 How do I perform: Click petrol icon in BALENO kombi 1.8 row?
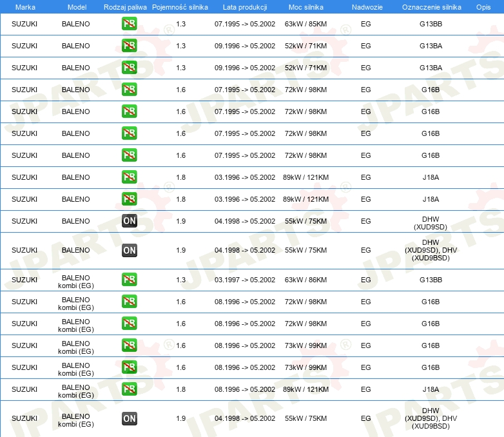[129, 389]
